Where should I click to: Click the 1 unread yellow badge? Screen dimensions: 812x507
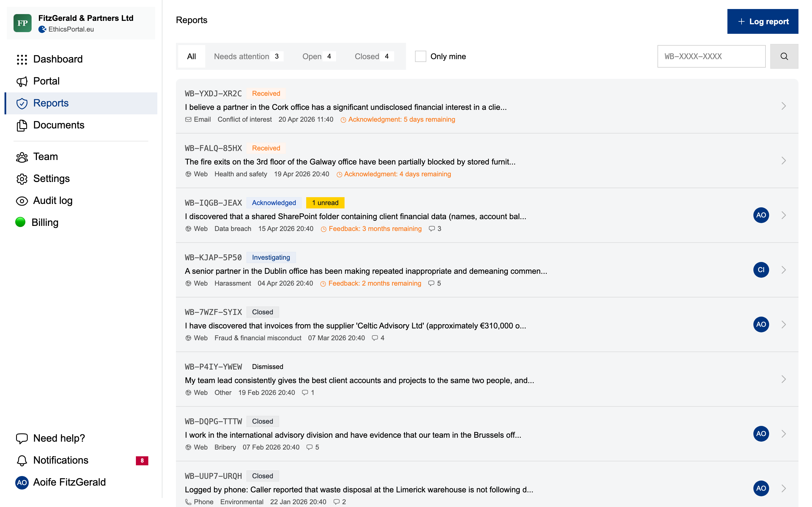point(325,203)
